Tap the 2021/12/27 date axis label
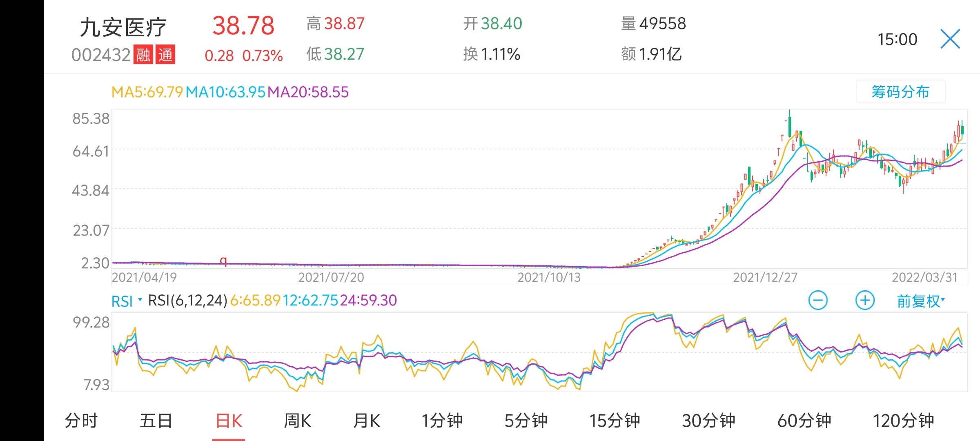The width and height of the screenshot is (980, 441). (765, 277)
